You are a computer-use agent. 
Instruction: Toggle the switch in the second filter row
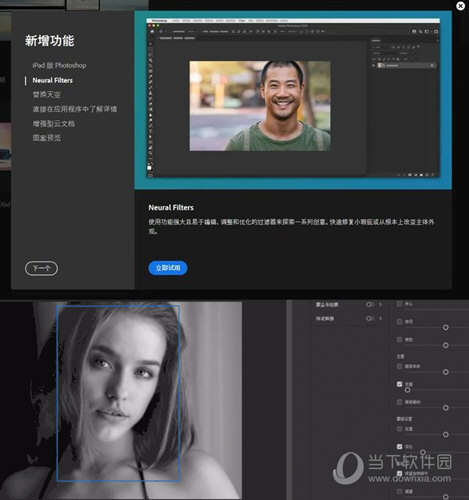tap(370, 318)
